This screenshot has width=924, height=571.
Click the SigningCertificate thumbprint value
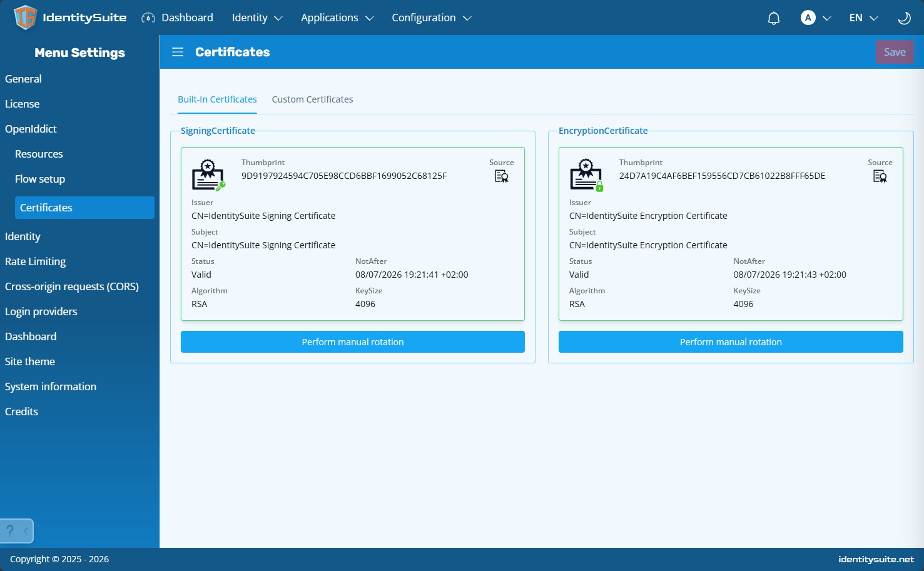tap(344, 176)
